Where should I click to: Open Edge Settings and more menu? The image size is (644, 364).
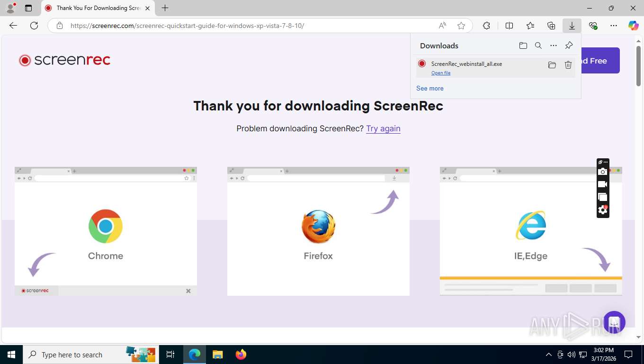pos(614,26)
